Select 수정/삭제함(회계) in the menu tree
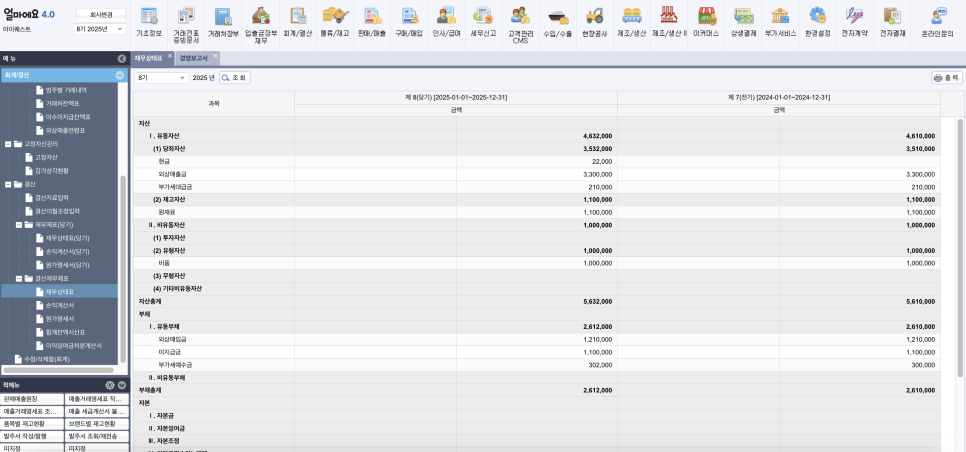Image resolution: width=966 pixels, height=452 pixels. point(47,359)
